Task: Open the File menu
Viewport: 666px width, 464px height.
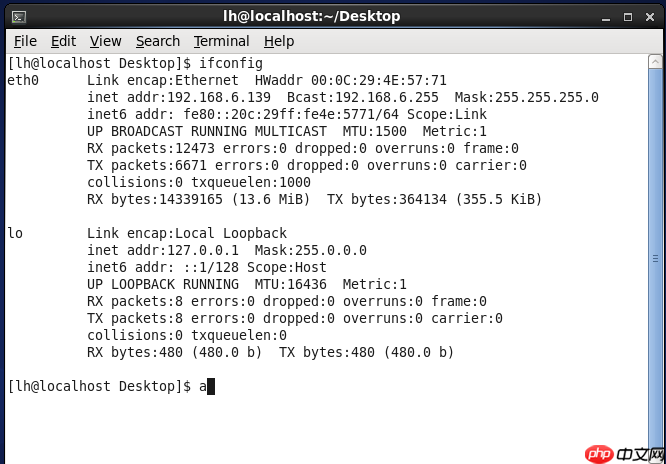Action: [25, 41]
